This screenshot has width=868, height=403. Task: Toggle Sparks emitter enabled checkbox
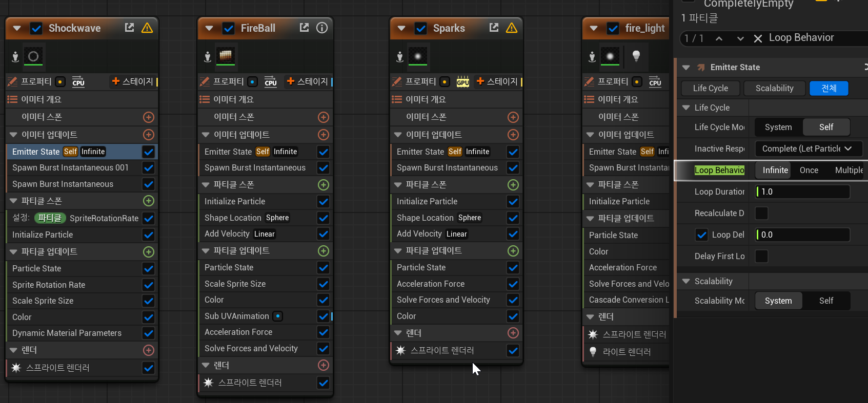click(x=421, y=28)
